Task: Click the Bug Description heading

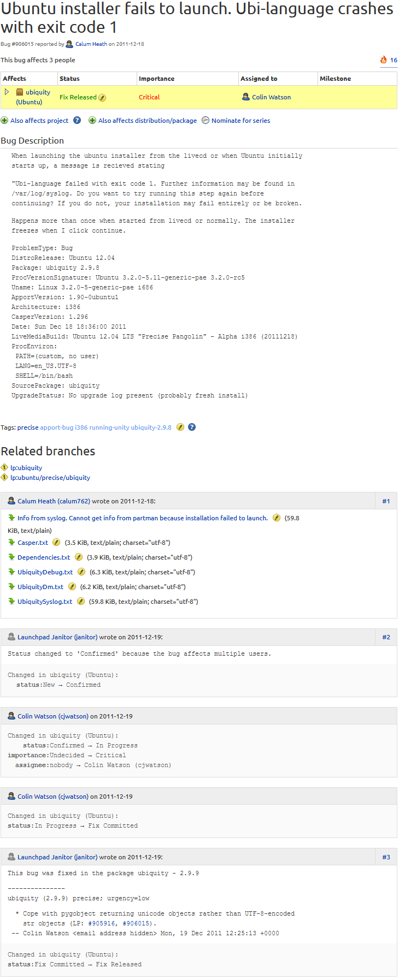Action: [32, 140]
